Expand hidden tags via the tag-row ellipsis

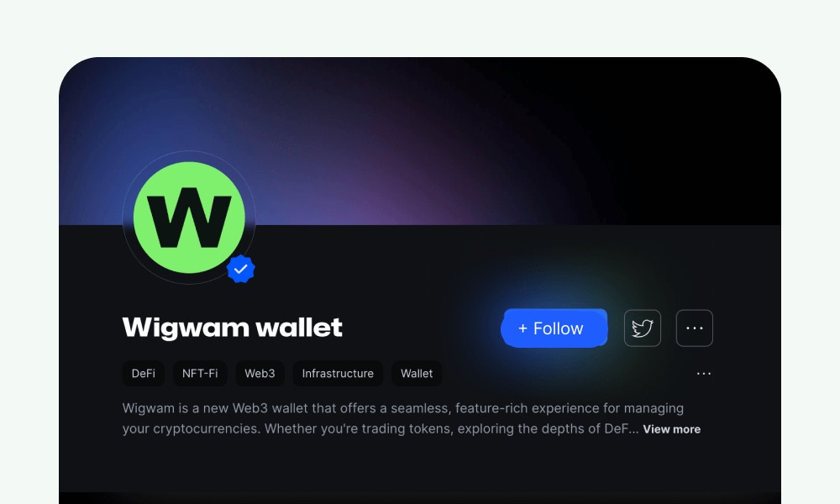tap(703, 373)
